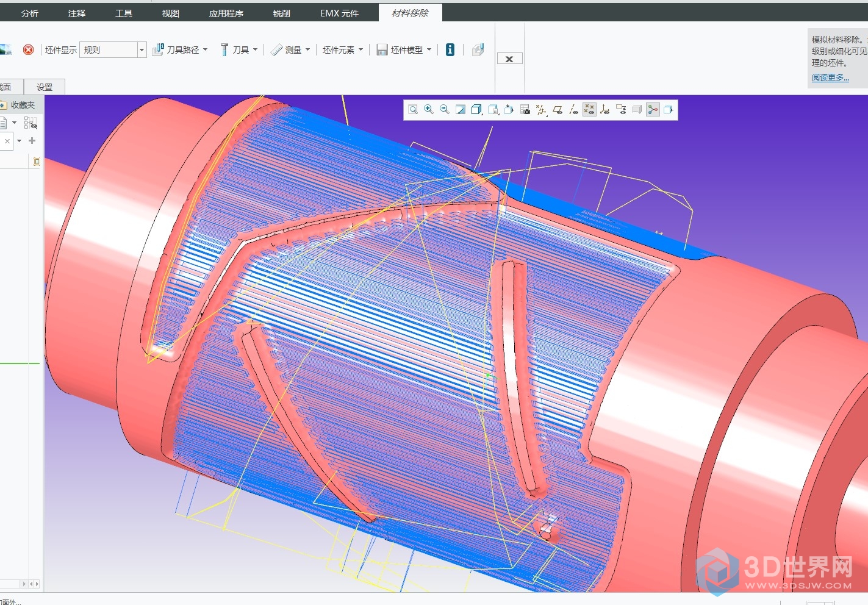The height and width of the screenshot is (605, 868).
Task: Open the EMX 元件 ribbon tab
Action: 340,13
